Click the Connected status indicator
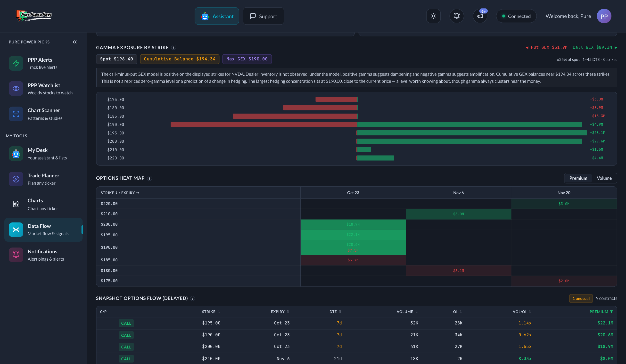This screenshot has height=364, width=626. (x=516, y=16)
